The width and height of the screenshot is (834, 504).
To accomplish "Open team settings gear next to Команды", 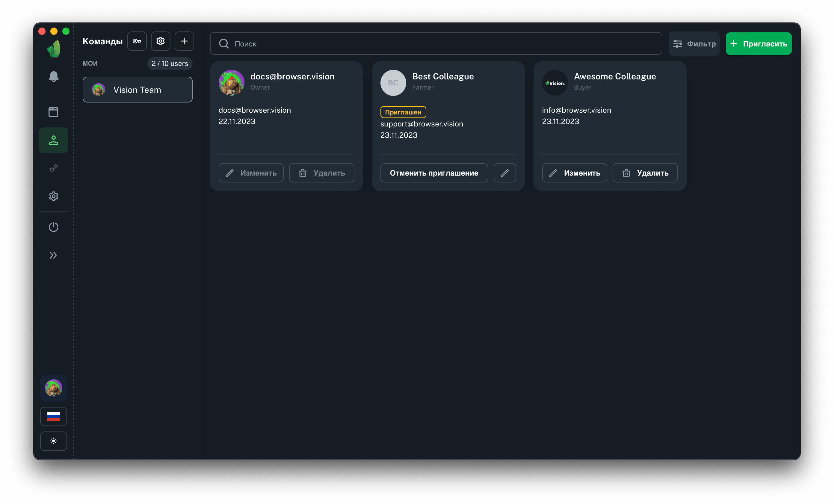I will pyautogui.click(x=161, y=41).
